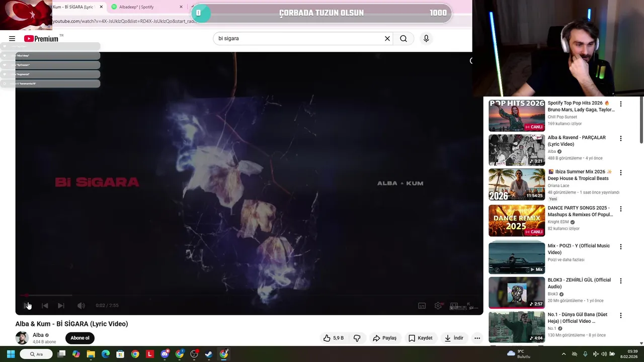Image resolution: width=644 pixels, height=362 pixels.
Task: Go to YouTube Premium home logo
Action: pyautogui.click(x=41, y=39)
